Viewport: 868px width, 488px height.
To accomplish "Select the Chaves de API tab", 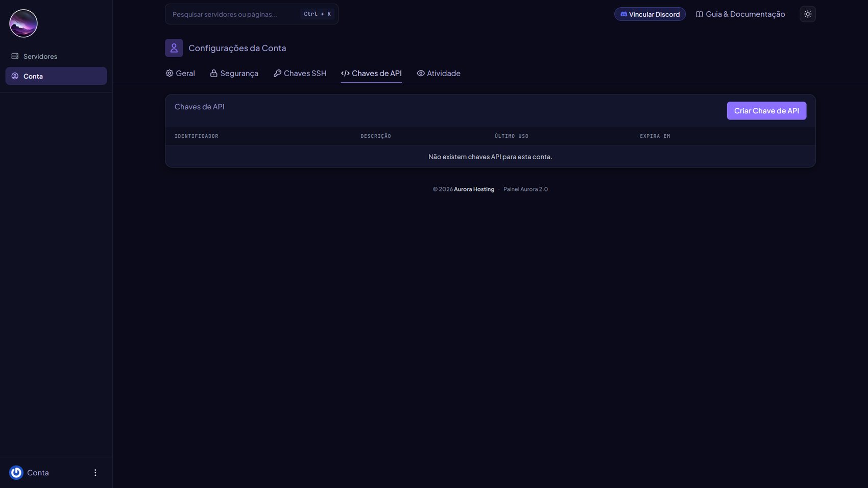I will 371,74.
